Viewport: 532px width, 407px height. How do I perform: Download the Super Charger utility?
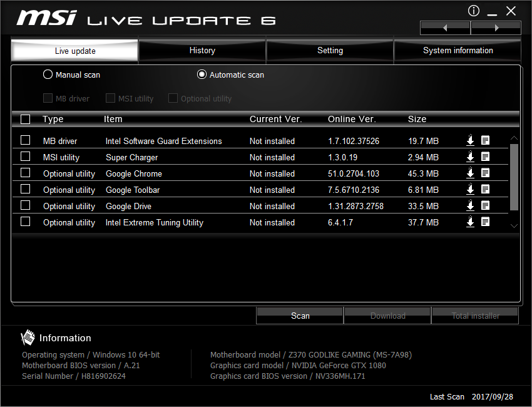click(470, 157)
